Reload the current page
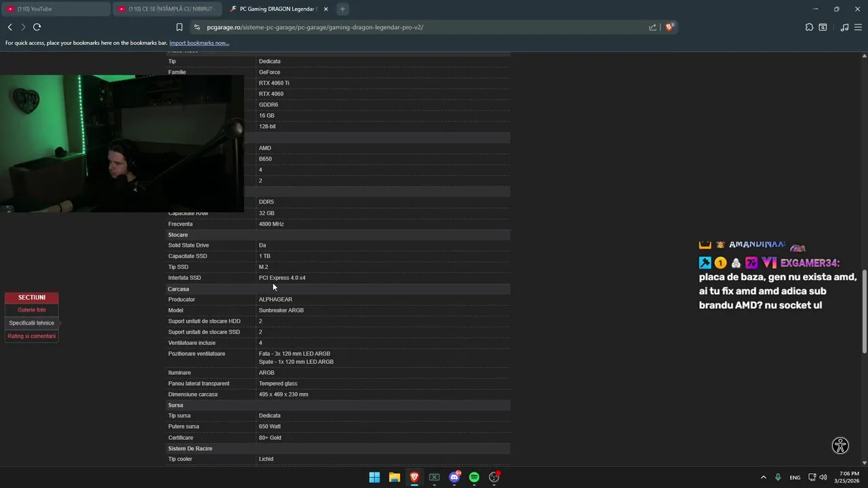 [x=37, y=27]
